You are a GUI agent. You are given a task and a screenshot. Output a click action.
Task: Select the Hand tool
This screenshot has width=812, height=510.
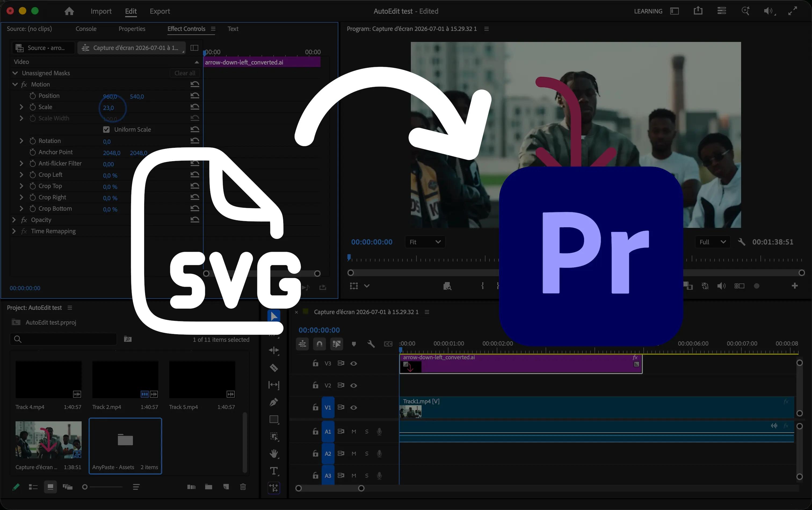tap(274, 454)
